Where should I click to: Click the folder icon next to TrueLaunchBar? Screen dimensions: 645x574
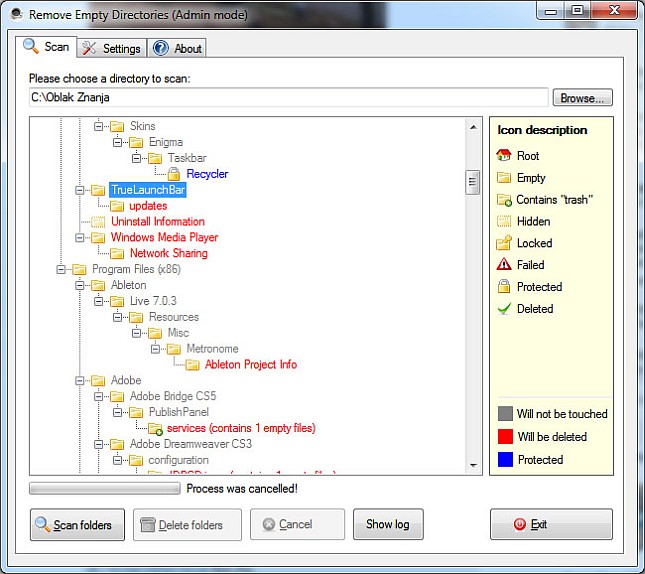[x=98, y=190]
